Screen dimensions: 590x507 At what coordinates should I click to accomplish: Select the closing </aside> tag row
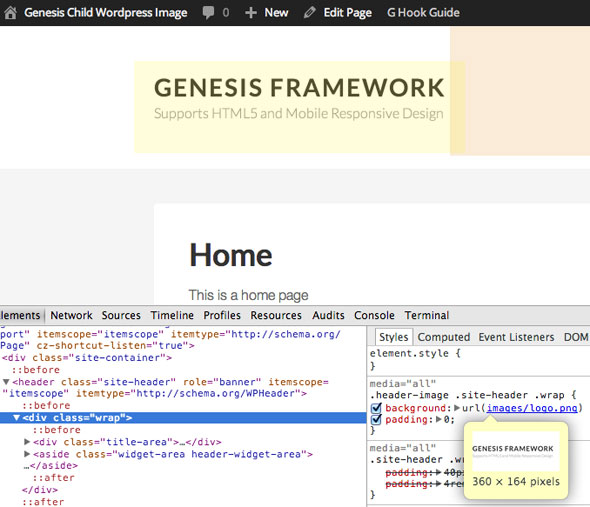tap(50, 466)
